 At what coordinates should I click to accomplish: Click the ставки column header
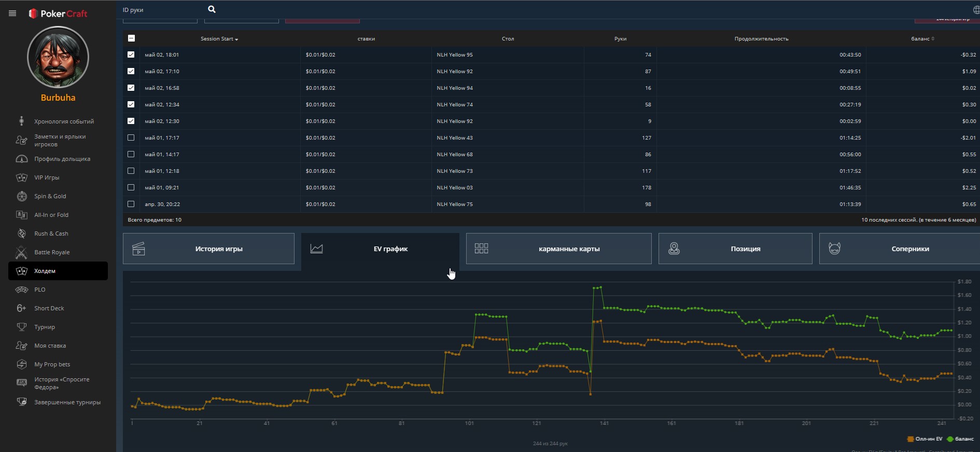click(366, 39)
